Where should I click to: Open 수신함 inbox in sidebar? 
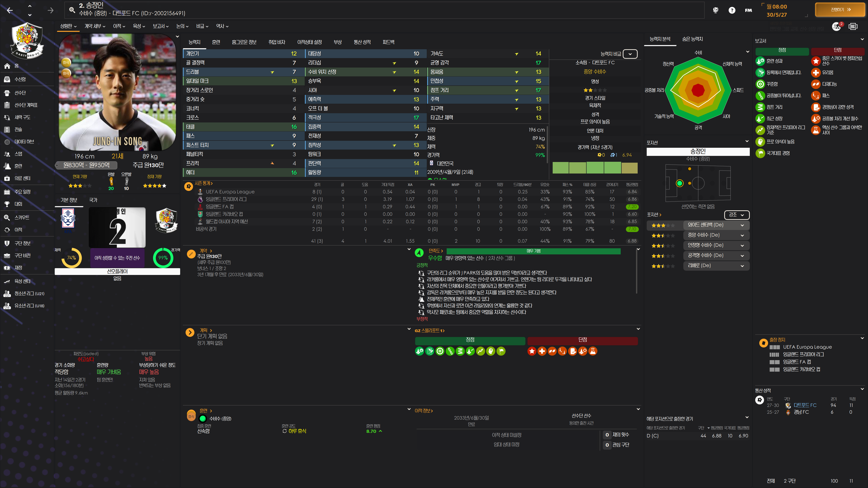click(x=20, y=79)
